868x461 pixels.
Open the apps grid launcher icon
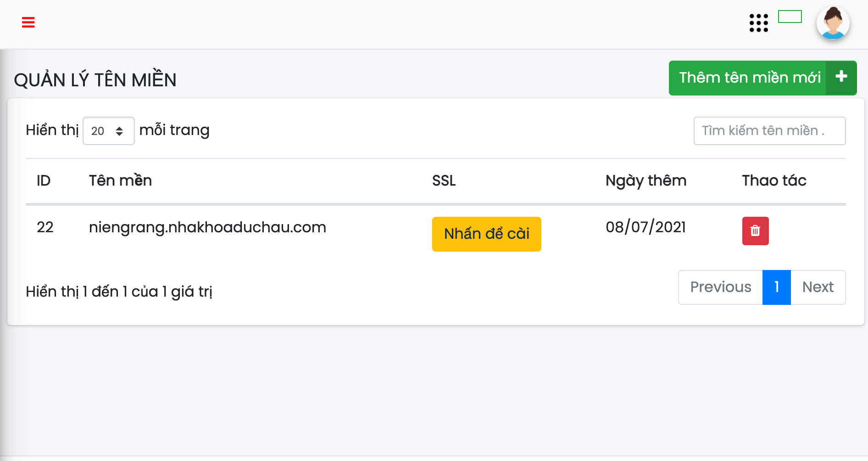coord(758,23)
